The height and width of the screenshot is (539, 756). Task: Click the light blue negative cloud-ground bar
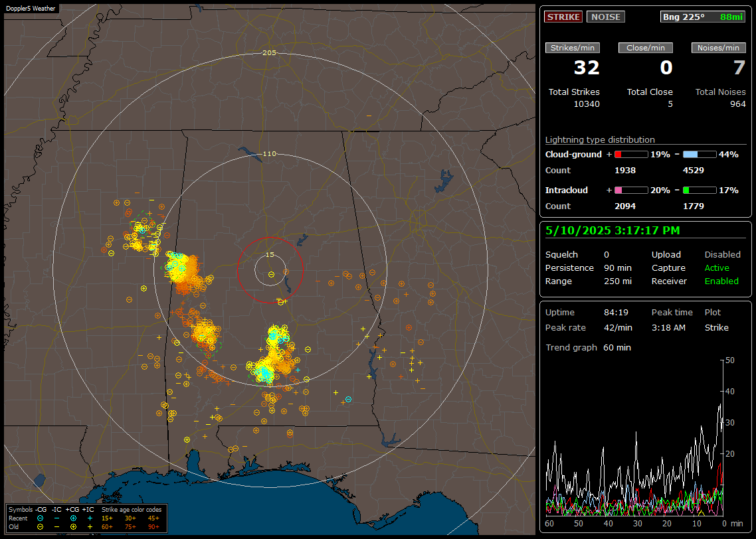click(x=700, y=155)
